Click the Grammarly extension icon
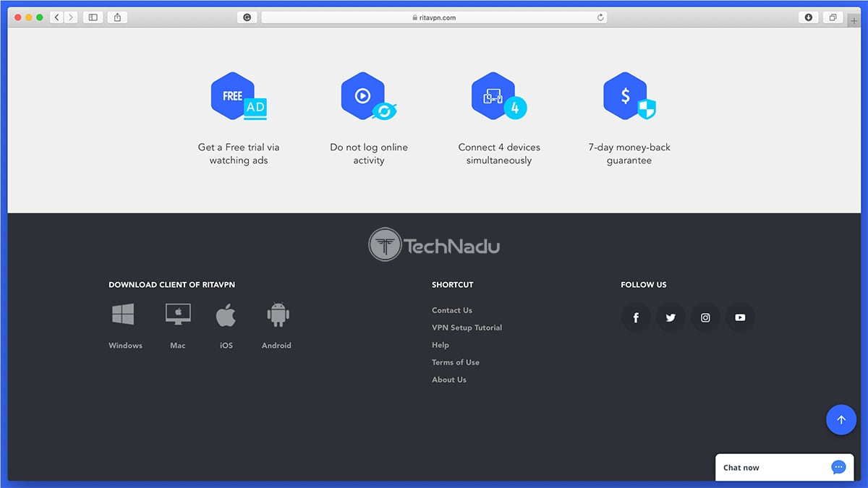This screenshot has width=868, height=488. tap(247, 17)
